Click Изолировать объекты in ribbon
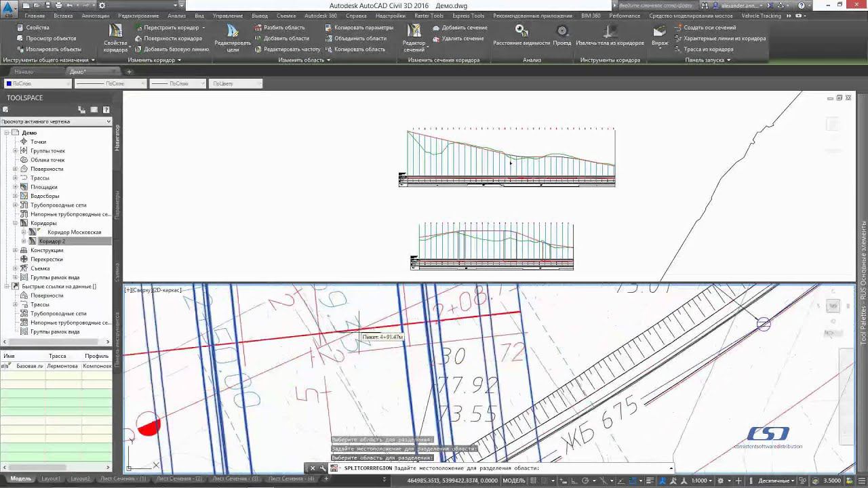The height and width of the screenshot is (488, 868). 49,49
